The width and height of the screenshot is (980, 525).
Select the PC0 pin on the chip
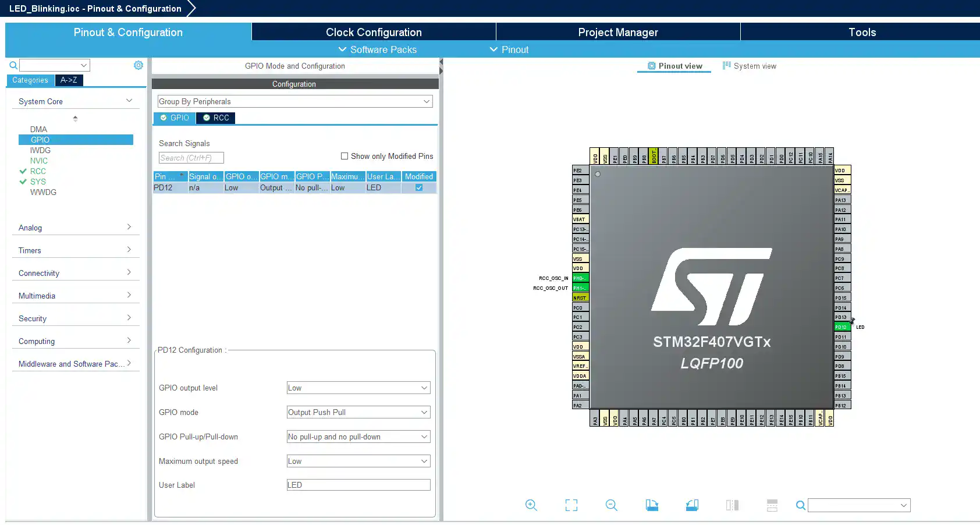click(580, 308)
